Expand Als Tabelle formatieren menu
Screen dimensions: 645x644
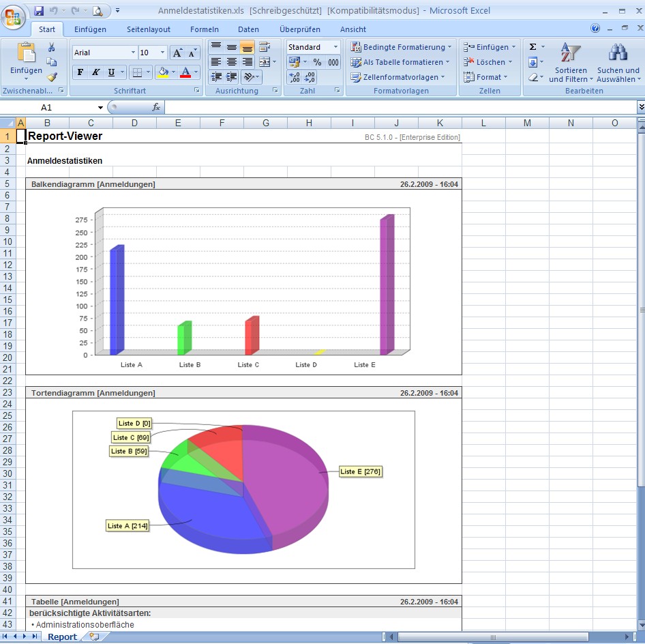(x=400, y=62)
